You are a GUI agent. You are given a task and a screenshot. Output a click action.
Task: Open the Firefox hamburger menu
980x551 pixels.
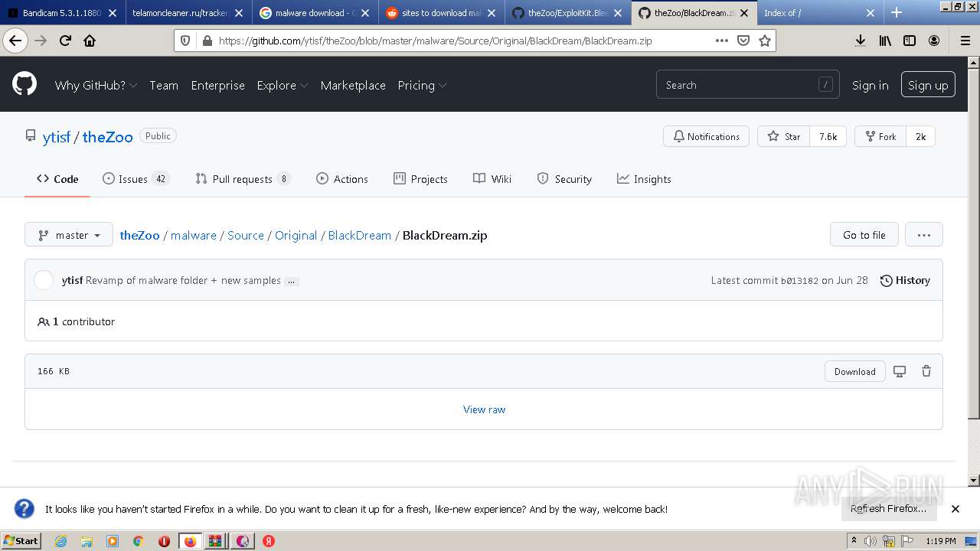tap(965, 41)
